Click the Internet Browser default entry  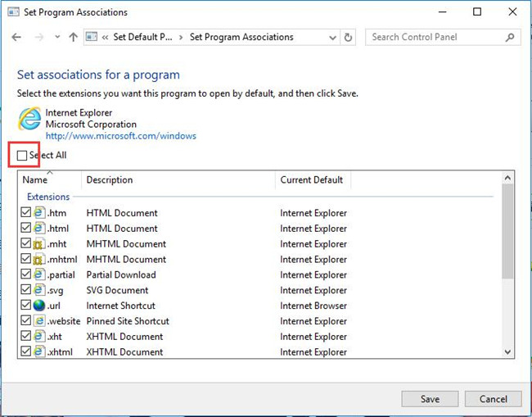(313, 306)
